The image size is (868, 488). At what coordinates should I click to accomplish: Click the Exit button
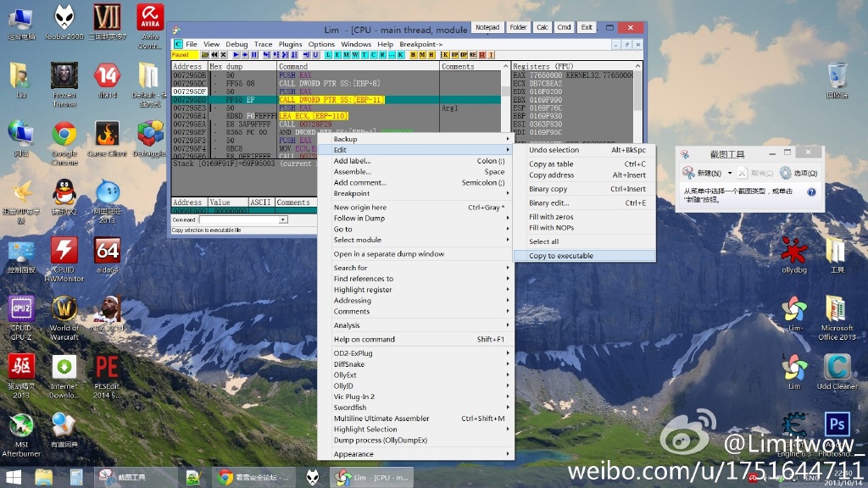click(x=587, y=27)
